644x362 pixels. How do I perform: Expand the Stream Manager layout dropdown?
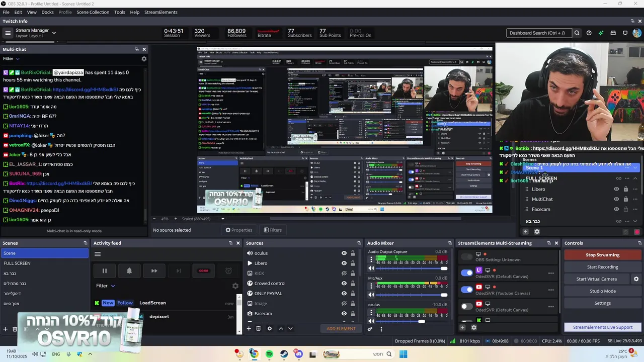54,33
